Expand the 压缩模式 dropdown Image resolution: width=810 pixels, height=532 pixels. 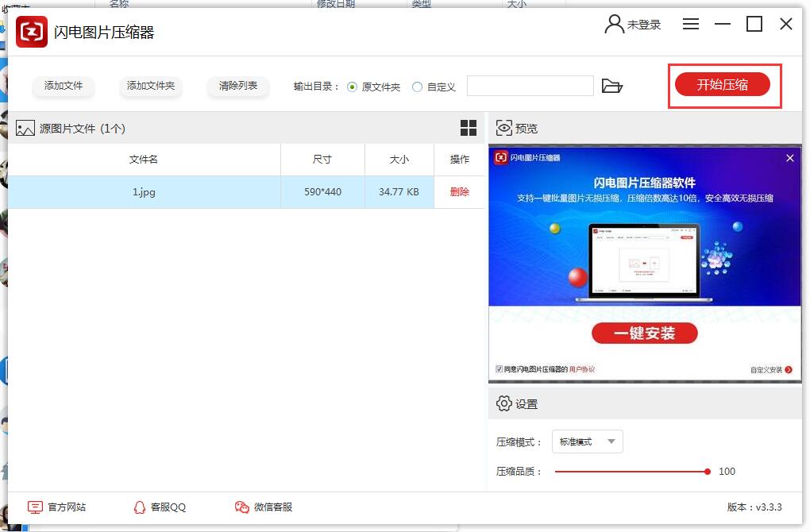[x=587, y=441]
